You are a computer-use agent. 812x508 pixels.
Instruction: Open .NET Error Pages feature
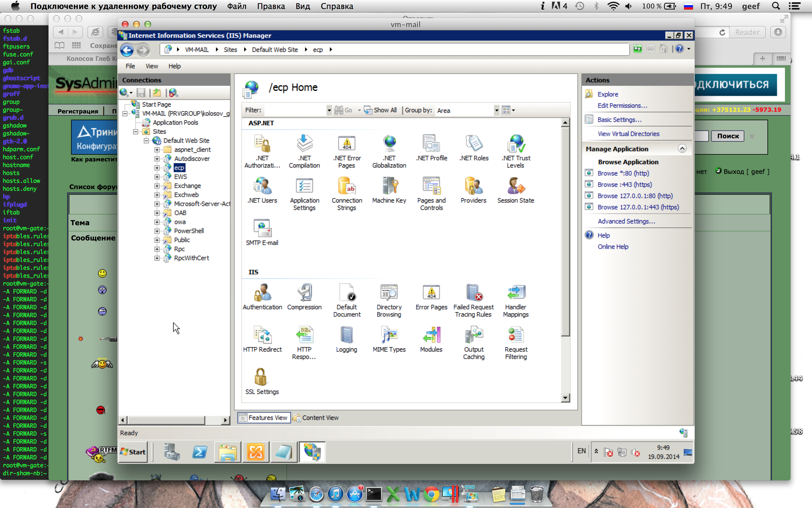click(x=347, y=151)
